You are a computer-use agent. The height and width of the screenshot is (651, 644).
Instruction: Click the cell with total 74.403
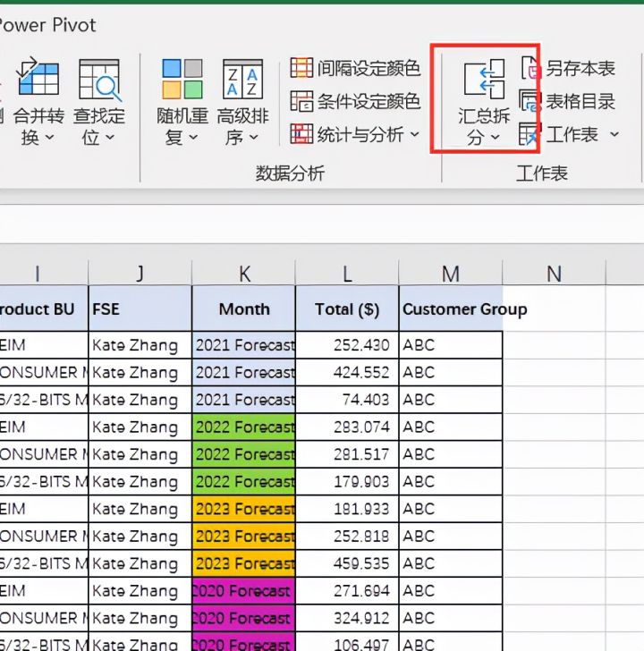tap(347, 400)
